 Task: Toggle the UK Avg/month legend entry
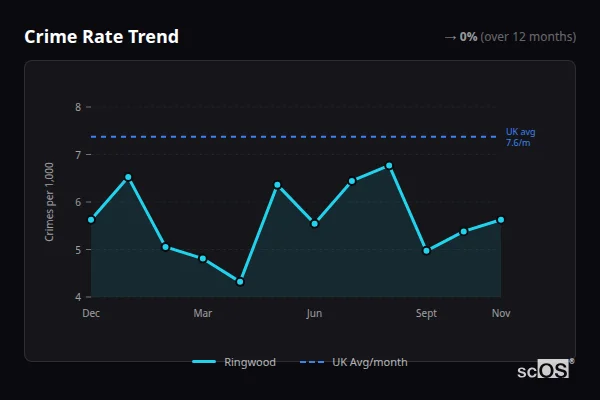click(354, 362)
